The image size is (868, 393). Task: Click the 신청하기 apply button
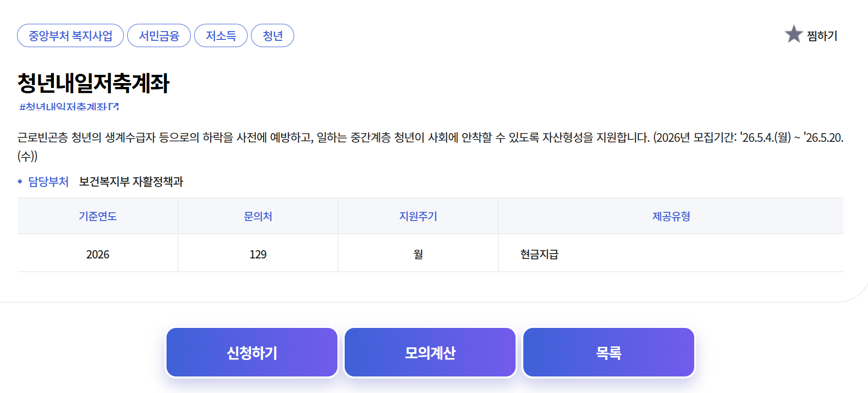point(252,352)
